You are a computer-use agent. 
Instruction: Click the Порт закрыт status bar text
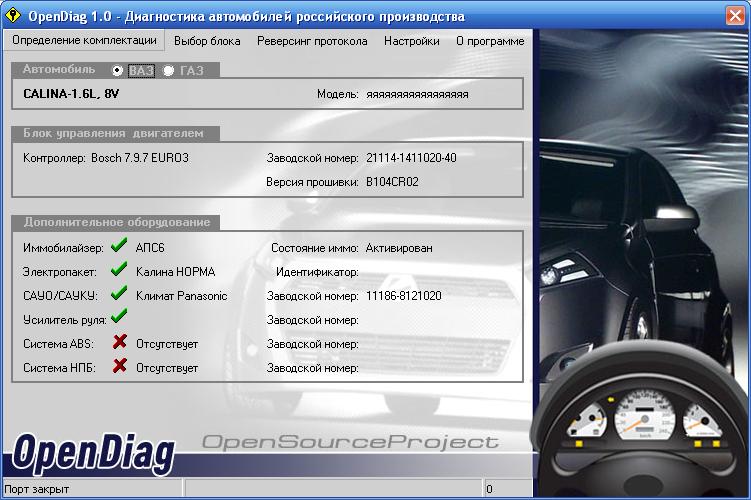click(x=36, y=489)
